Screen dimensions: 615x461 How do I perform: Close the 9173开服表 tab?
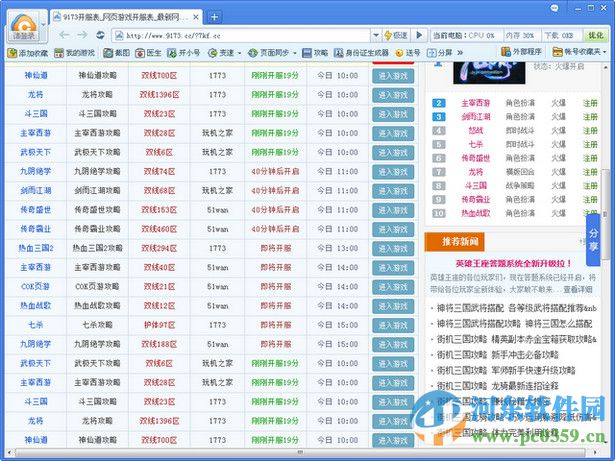point(197,17)
